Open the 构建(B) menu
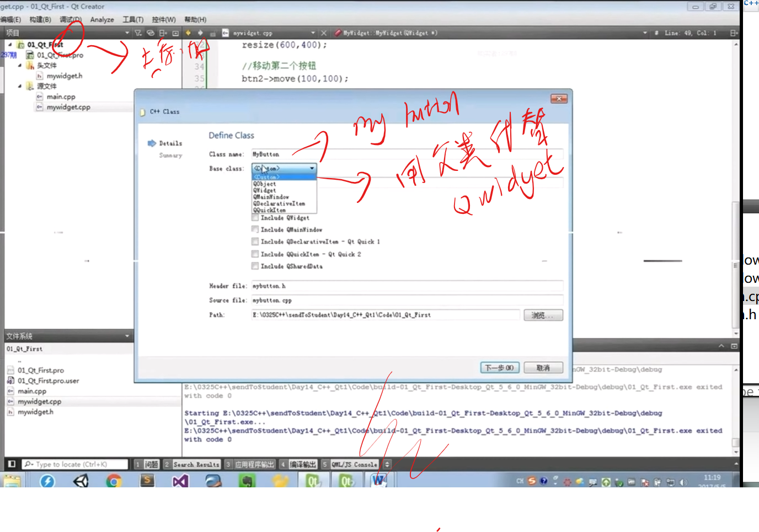Image resolution: width=759 pixels, height=532 pixels. (40, 19)
